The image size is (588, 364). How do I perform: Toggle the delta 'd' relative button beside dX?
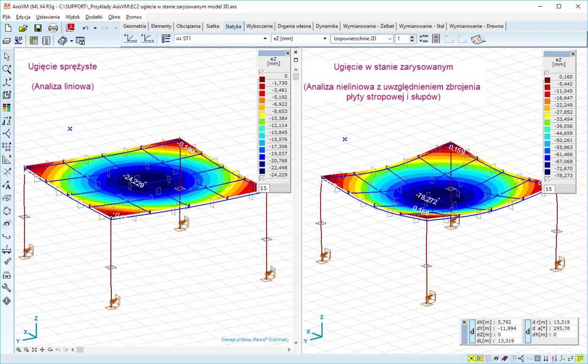[x=472, y=332]
